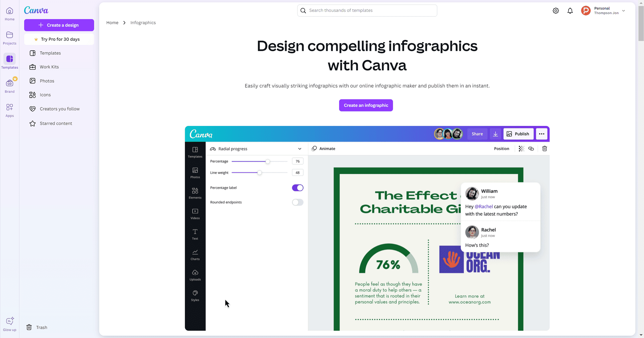Open notifications bell
The height and width of the screenshot is (338, 644).
(570, 11)
